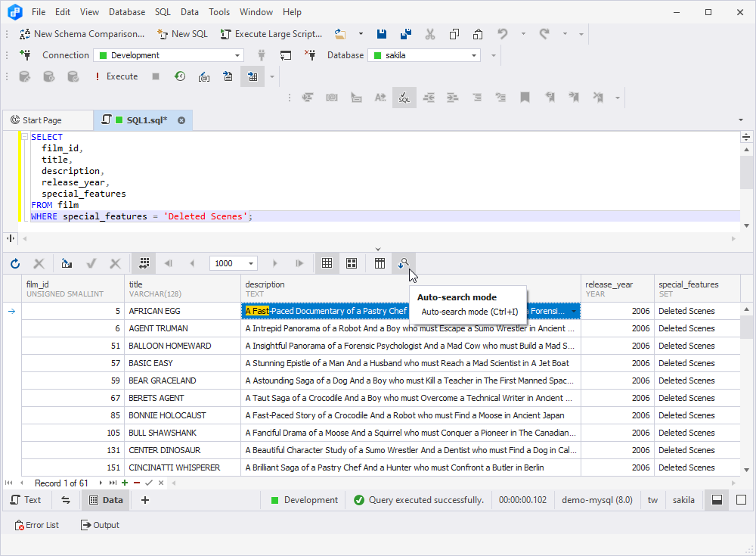Open dropdown arrow in AFRICAN EGG description cell
756x556 pixels.
pos(574,312)
